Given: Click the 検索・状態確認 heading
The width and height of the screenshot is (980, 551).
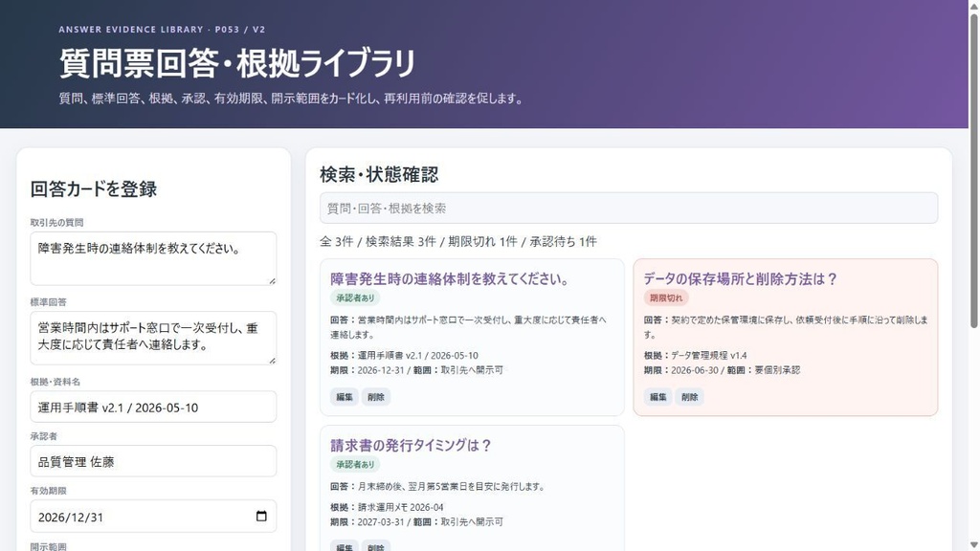Looking at the screenshot, I should coord(379,174).
